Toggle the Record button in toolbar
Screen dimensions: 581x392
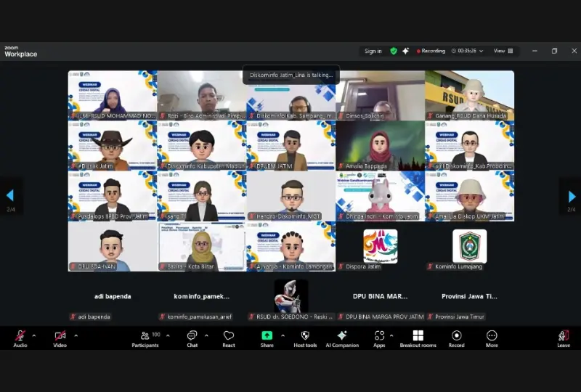click(x=456, y=338)
